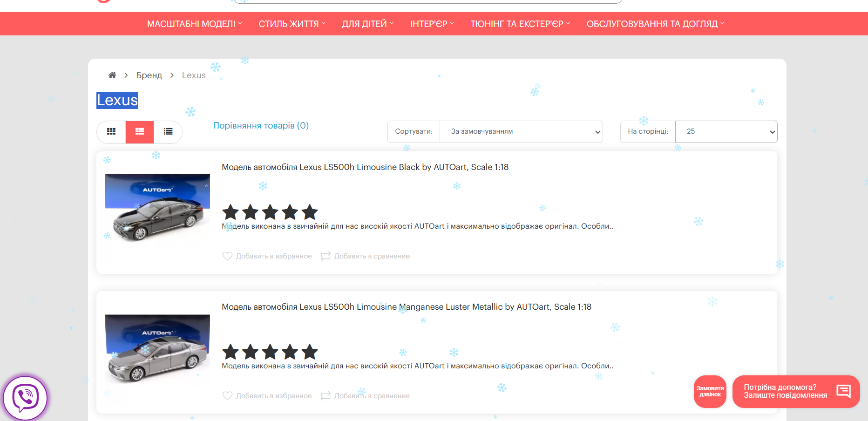
Task: Click the highlighted Lexus page heading
Action: [117, 100]
